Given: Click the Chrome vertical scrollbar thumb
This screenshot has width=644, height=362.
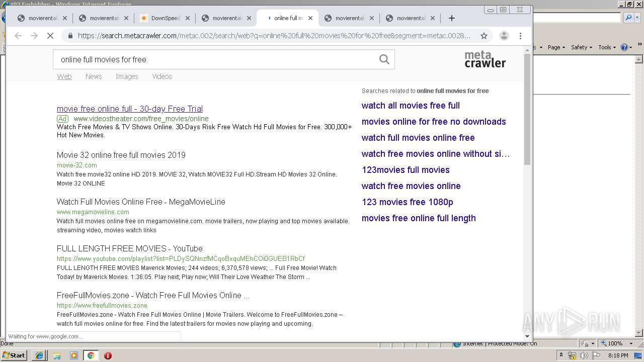Looking at the screenshot, I should point(527,109).
